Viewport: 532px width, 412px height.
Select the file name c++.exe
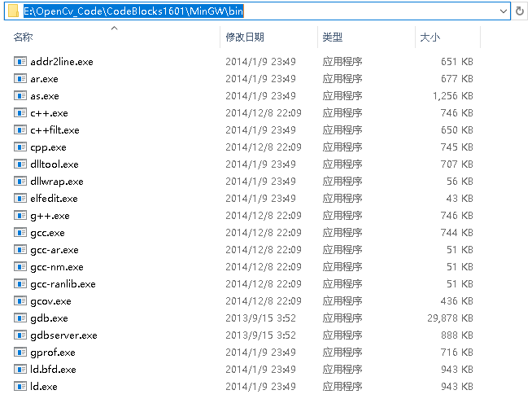[x=49, y=113]
